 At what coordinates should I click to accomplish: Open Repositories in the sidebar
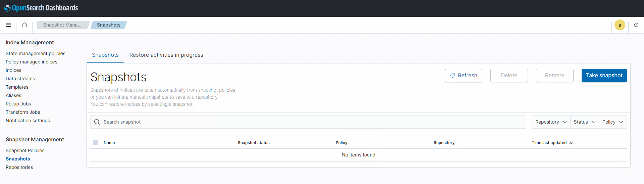coord(19,167)
